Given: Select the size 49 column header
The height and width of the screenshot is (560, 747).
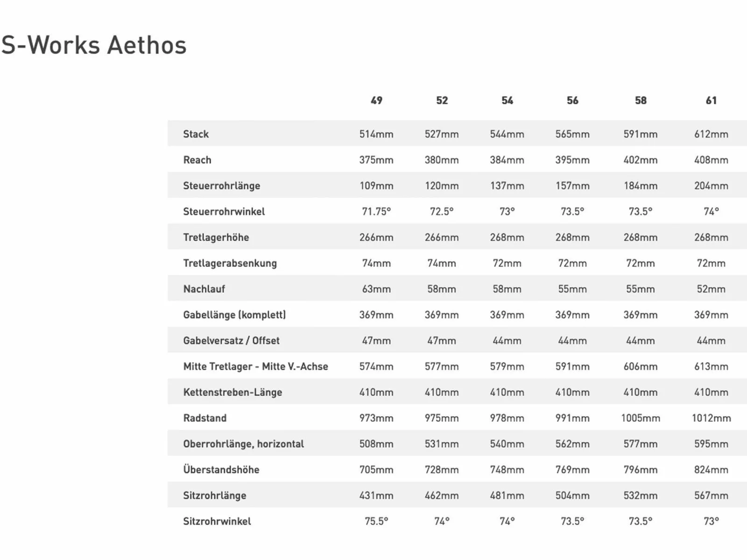Looking at the screenshot, I should point(376,100).
